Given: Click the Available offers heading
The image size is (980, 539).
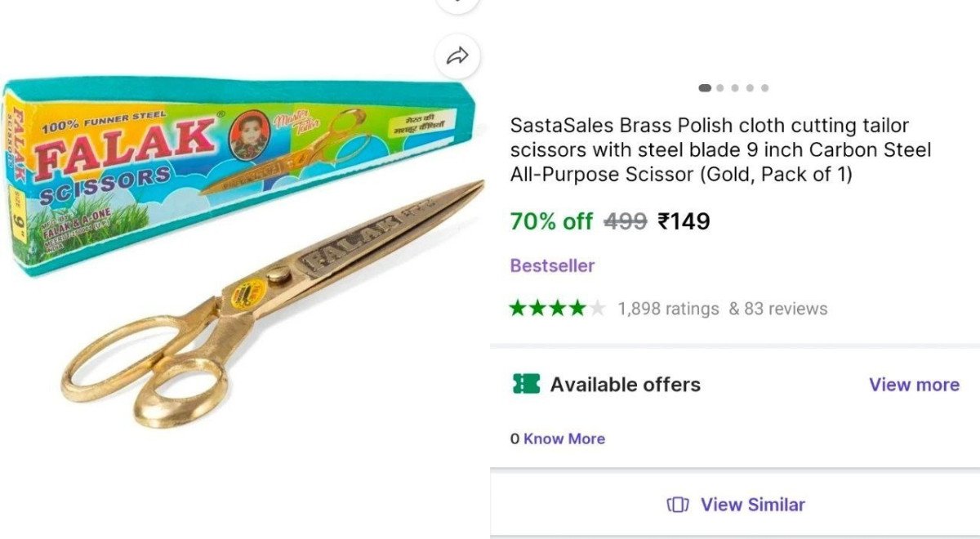Looking at the screenshot, I should coord(625,385).
